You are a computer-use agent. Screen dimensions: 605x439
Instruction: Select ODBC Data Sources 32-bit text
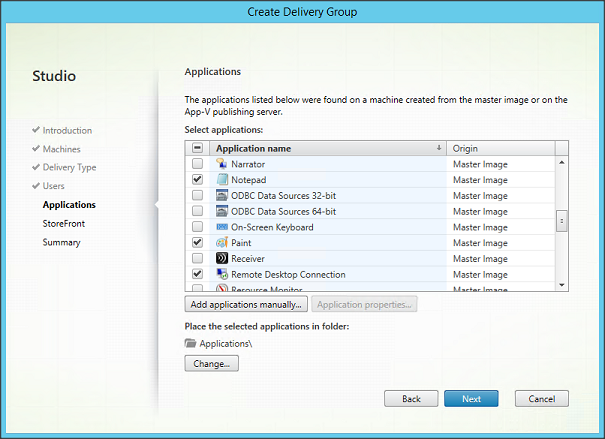[x=283, y=196]
